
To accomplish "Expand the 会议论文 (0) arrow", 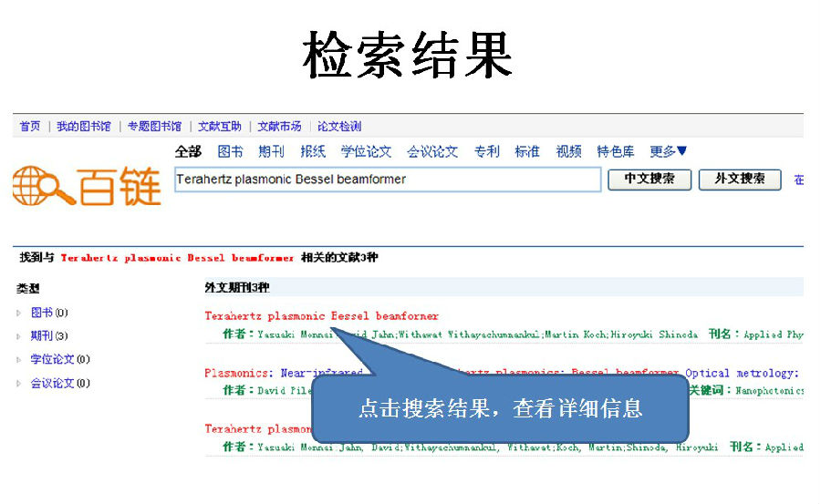I will point(18,383).
